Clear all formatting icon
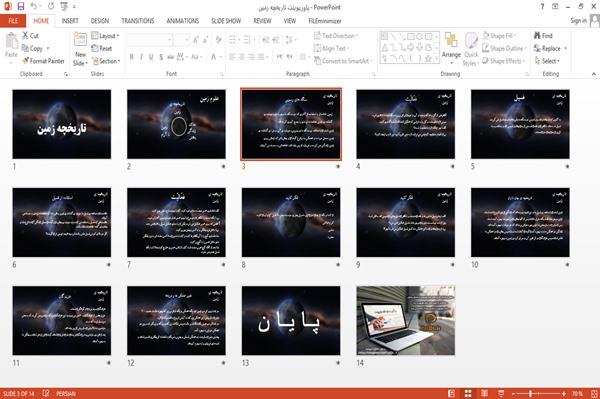Image resolution: width=600 pixels, height=399 pixels. pyautogui.click(x=218, y=40)
